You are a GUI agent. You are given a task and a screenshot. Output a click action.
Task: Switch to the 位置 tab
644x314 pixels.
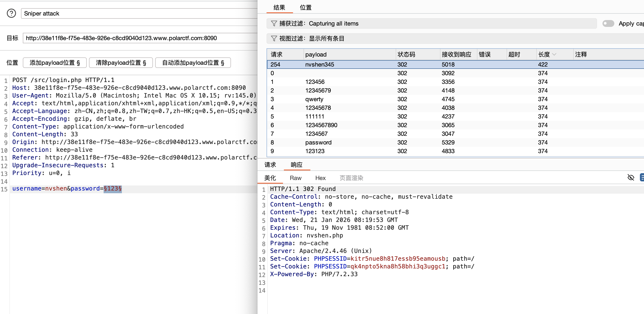(306, 8)
